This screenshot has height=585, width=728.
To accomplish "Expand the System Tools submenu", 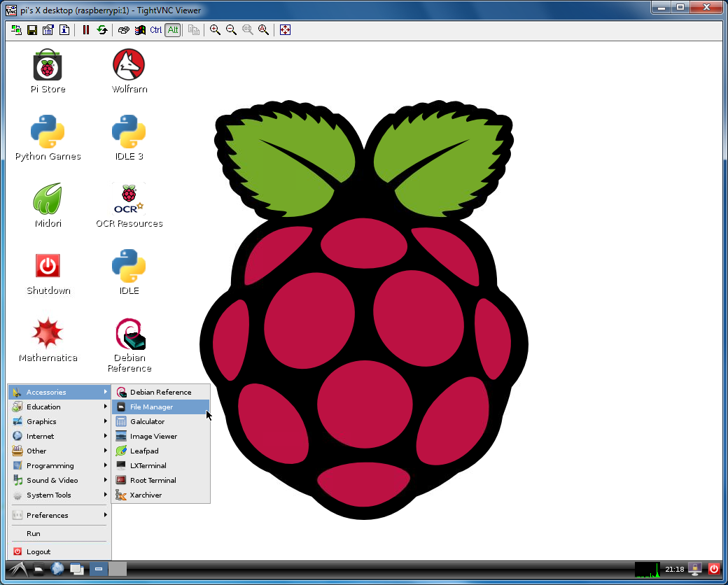I will [x=59, y=495].
